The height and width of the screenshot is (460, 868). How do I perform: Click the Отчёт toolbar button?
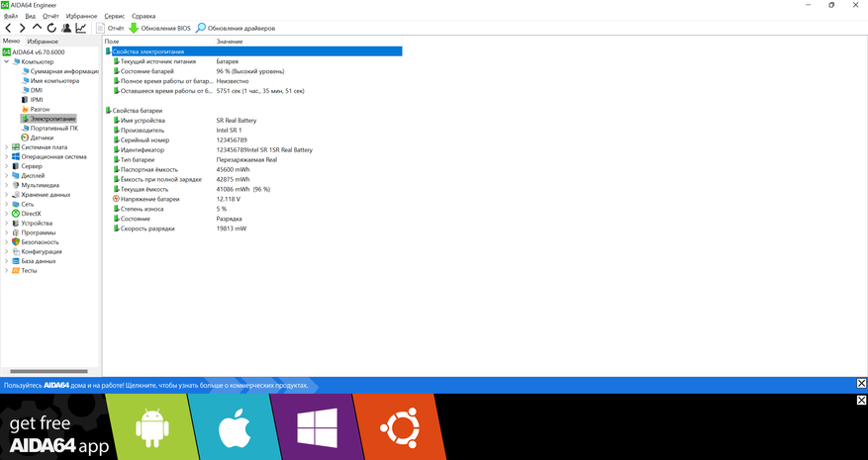tap(110, 28)
